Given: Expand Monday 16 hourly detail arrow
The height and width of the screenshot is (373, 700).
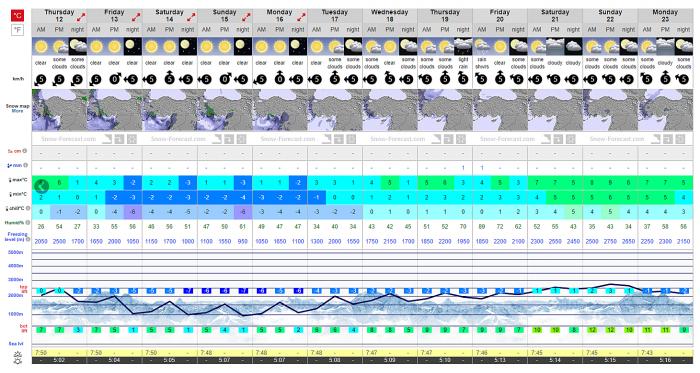Looking at the screenshot, I should tap(301, 17).
